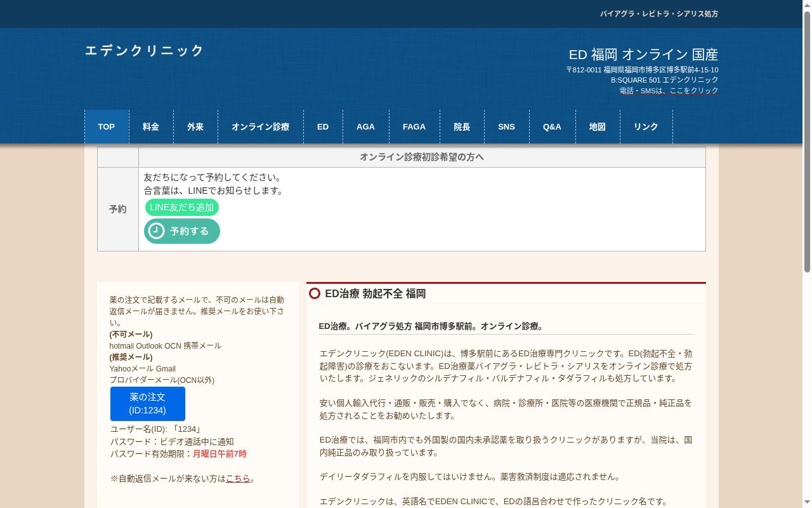Go to the 外来 menu item
The image size is (812, 508).
195,127
